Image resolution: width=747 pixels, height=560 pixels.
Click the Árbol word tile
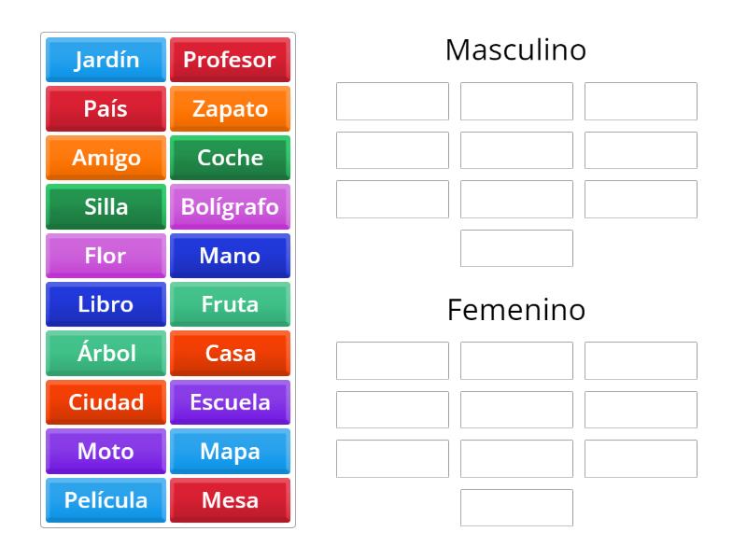click(106, 354)
